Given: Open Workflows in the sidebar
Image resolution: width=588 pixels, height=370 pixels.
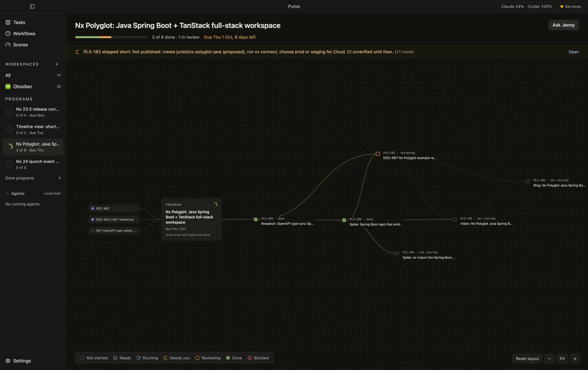Looking at the screenshot, I should (33, 34).
